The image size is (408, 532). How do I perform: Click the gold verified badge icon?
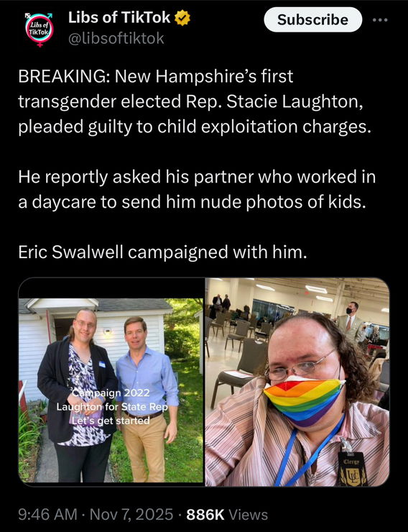(182, 18)
